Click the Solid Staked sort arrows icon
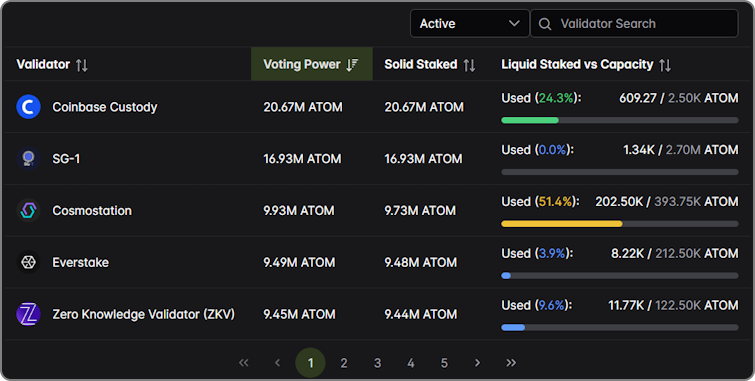The image size is (755, 381). coord(469,65)
